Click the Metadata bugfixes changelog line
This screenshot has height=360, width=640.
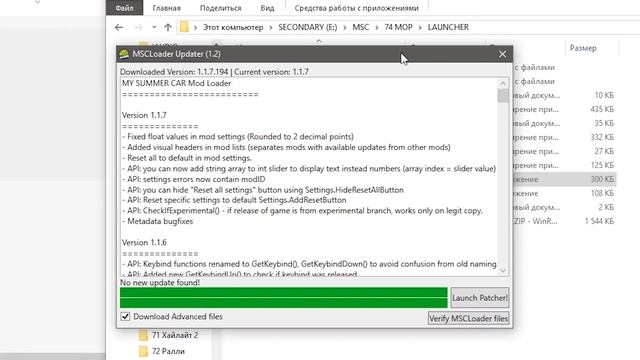(158, 221)
